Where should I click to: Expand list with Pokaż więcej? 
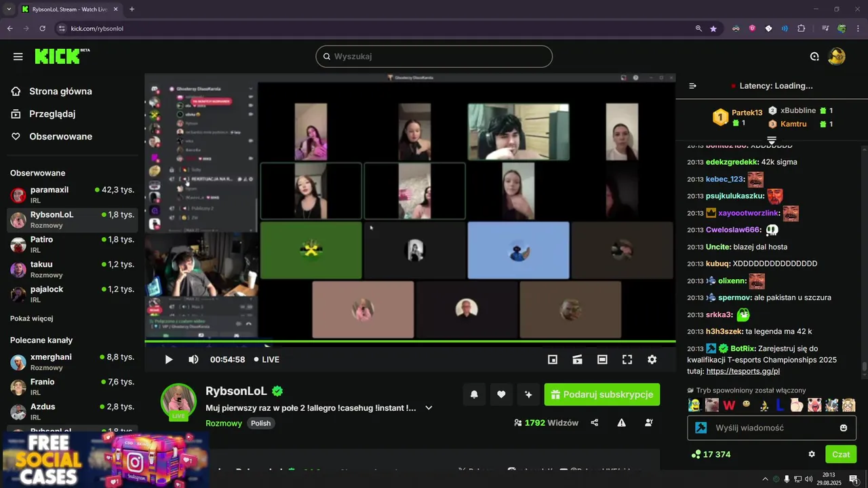coord(31,319)
